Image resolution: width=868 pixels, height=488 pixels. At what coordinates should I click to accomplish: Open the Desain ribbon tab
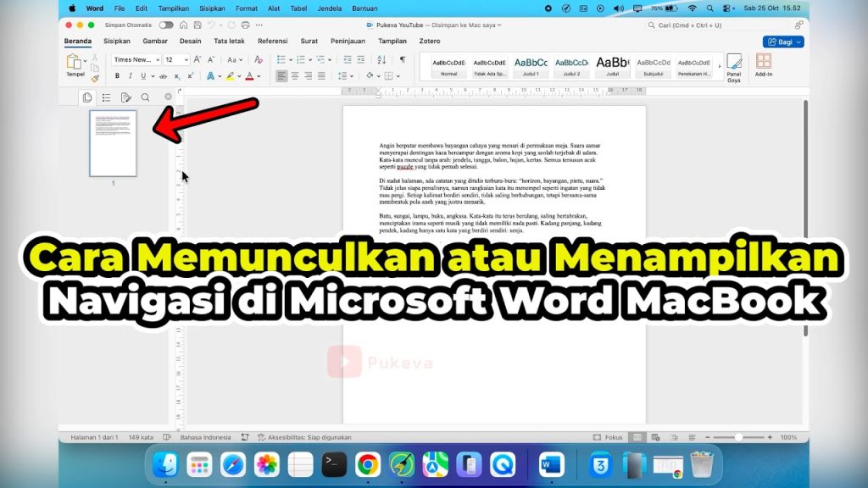191,41
